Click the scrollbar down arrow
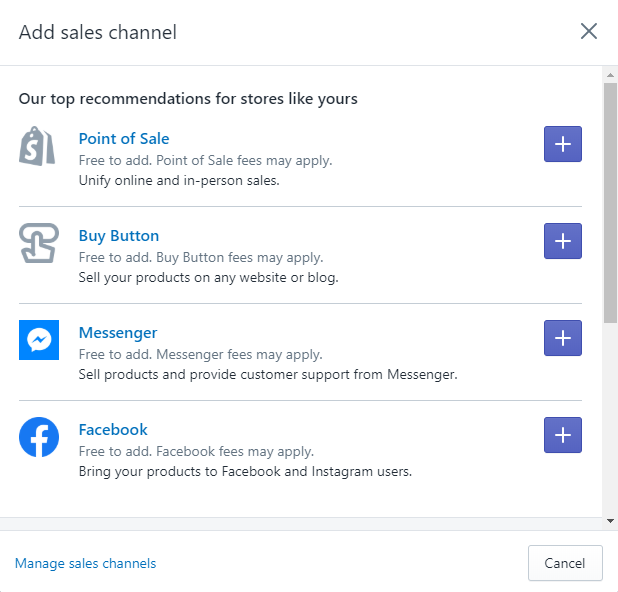Image resolution: width=618 pixels, height=592 pixels. point(610,521)
